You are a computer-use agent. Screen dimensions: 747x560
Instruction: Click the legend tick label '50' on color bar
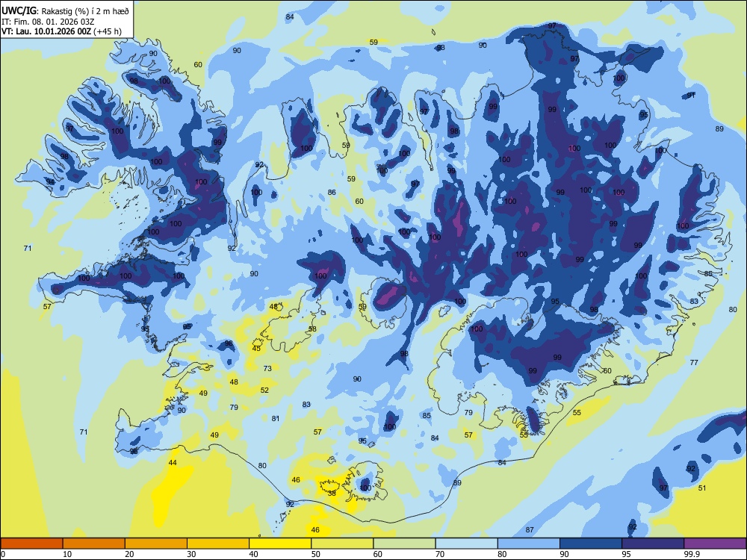coord(315,554)
